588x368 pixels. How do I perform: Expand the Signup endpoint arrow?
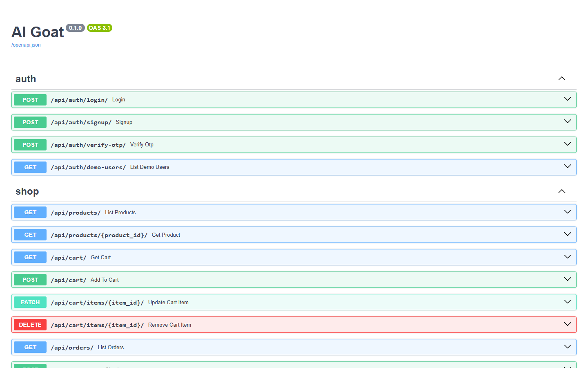[568, 121]
